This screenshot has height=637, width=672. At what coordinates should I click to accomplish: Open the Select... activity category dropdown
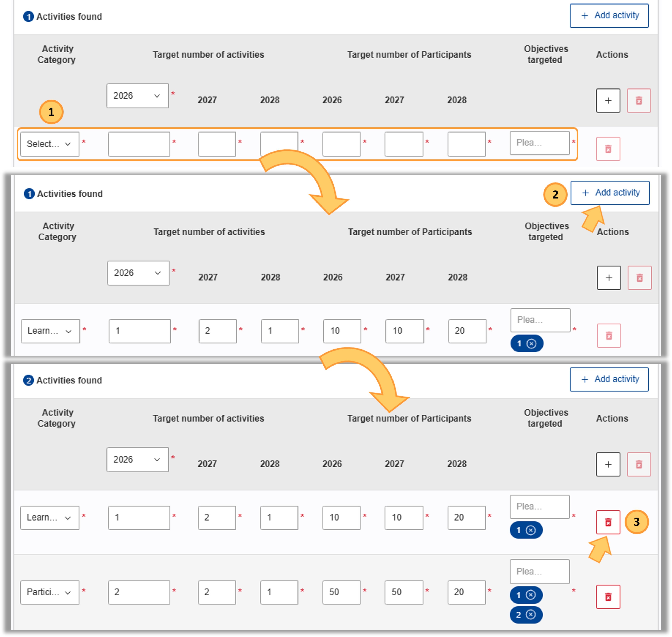[x=50, y=144]
